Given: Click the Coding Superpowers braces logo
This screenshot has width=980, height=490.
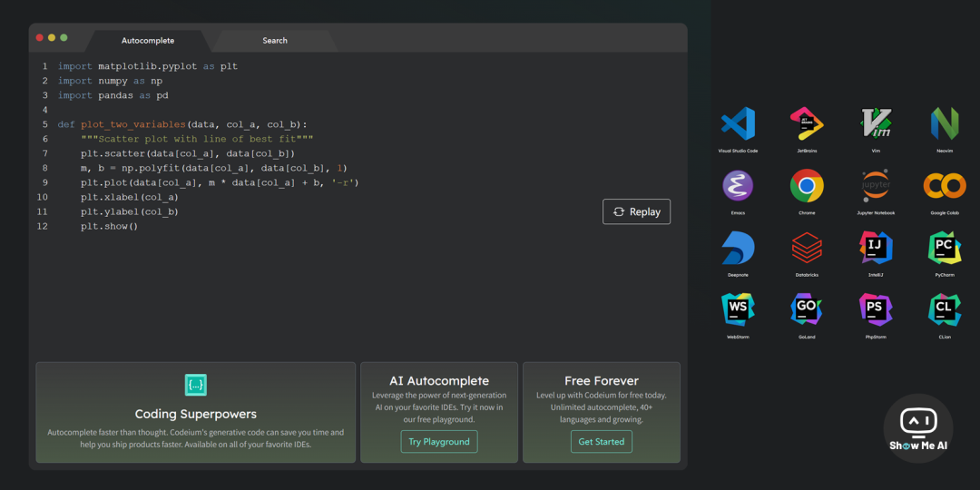Looking at the screenshot, I should click(195, 385).
